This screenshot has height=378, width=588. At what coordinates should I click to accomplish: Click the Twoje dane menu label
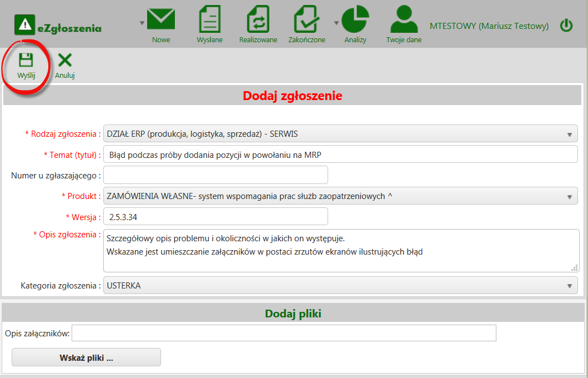(x=404, y=40)
